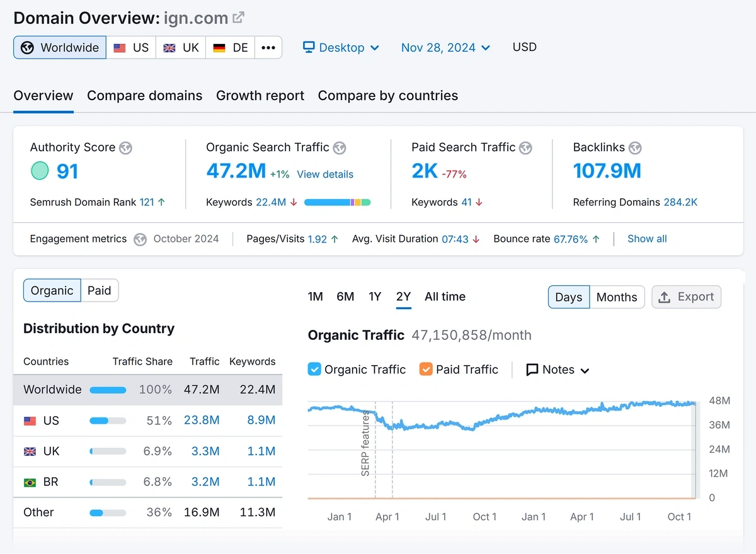Click the up arrow next to Pages/Visits 1.92
756x554 pixels.
[335, 239]
